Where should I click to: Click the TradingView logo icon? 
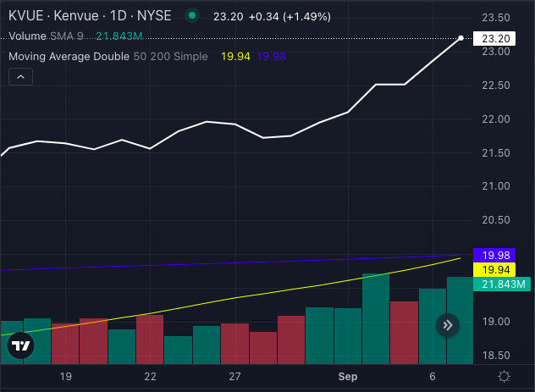click(x=23, y=345)
